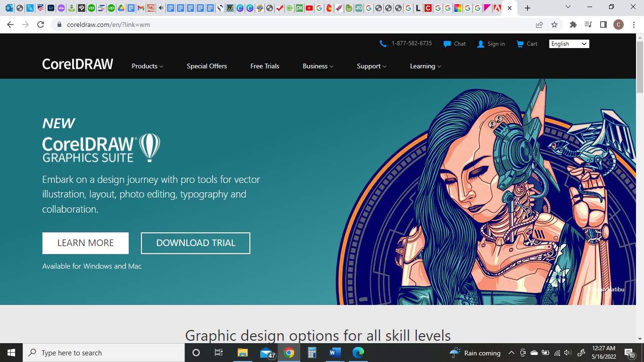Viewport: 644px width, 362px height.
Task: Share this page via address bar icon
Action: (x=539, y=25)
